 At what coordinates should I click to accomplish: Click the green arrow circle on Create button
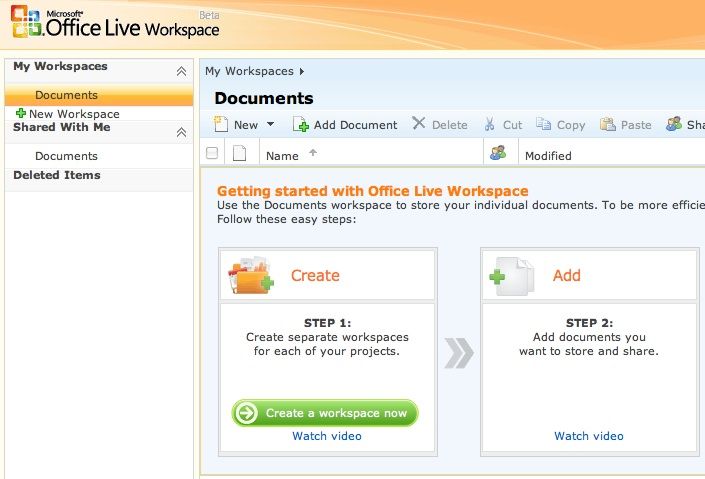247,413
